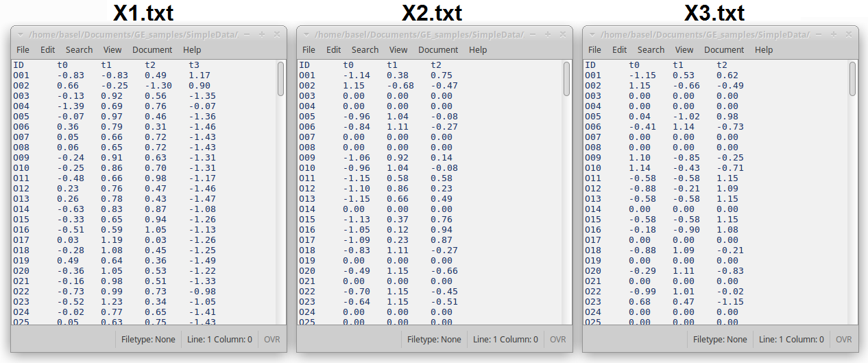Click the X1.txt window title bar path
Screen dimensions: 868x363
click(133, 34)
